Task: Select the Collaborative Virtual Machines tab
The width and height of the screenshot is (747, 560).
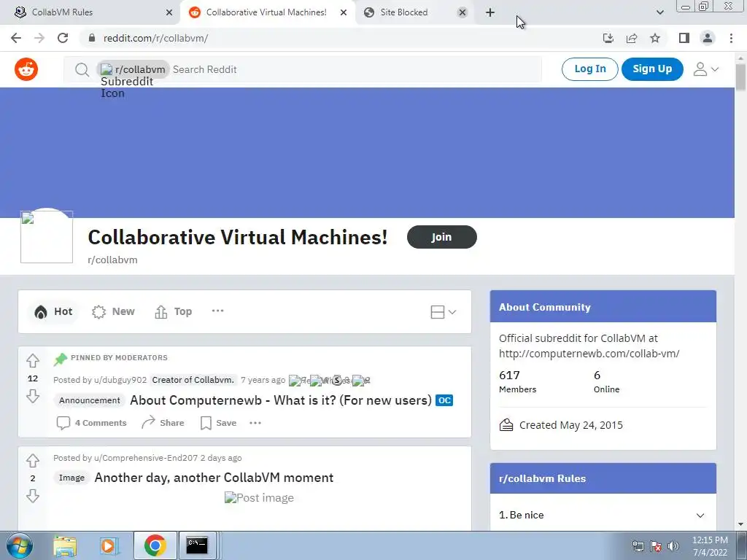Action: 266,12
